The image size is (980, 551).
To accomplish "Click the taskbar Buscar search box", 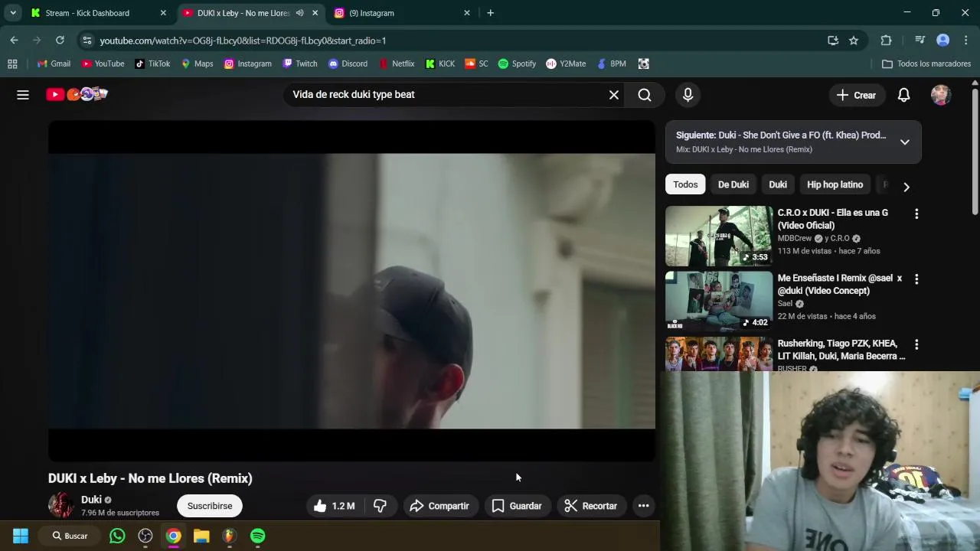I will pyautogui.click(x=70, y=536).
